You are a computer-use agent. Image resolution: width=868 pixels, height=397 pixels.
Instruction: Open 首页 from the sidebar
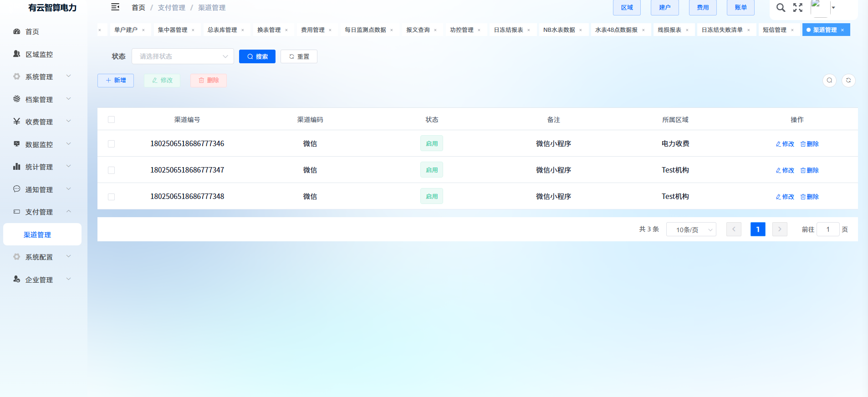point(32,32)
